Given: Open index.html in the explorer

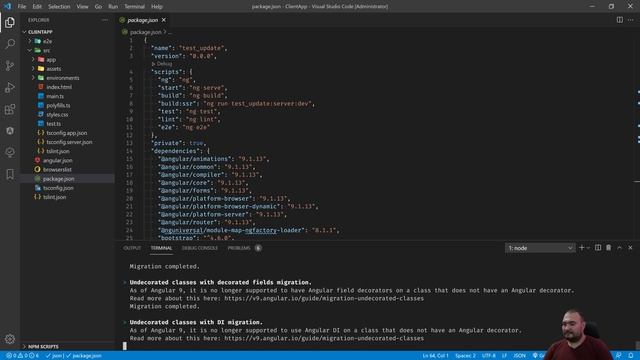Looking at the screenshot, I should [x=59, y=87].
